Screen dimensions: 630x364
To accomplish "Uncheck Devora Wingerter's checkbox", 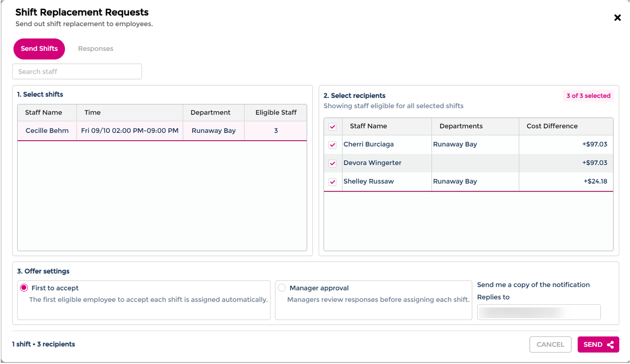I will click(332, 163).
